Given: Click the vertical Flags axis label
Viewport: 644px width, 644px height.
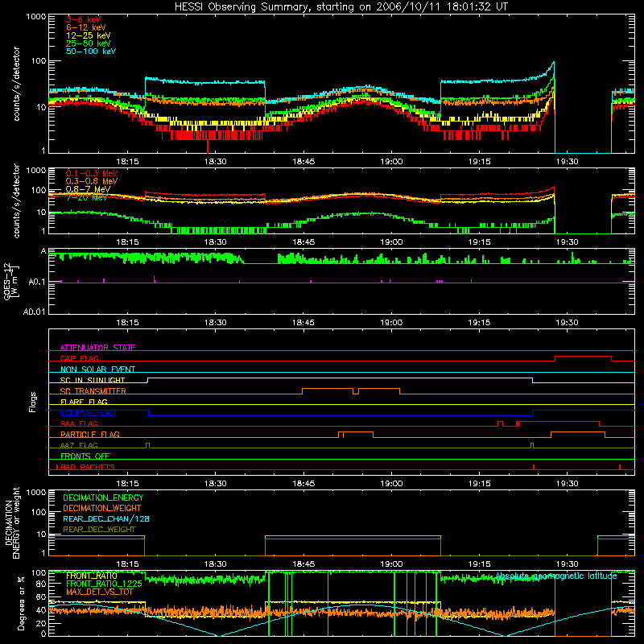Looking at the screenshot, I should [32, 402].
